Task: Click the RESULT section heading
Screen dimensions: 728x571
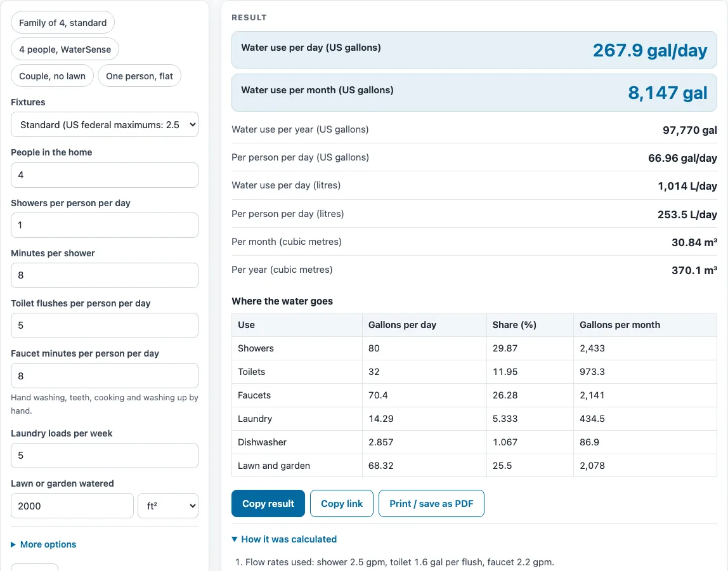Action: 249,18
